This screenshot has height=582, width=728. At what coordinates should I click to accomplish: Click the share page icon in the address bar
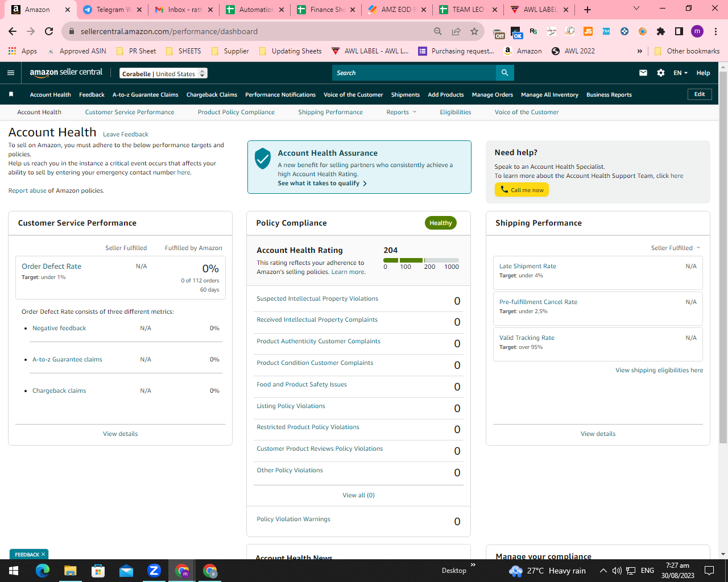(x=456, y=31)
